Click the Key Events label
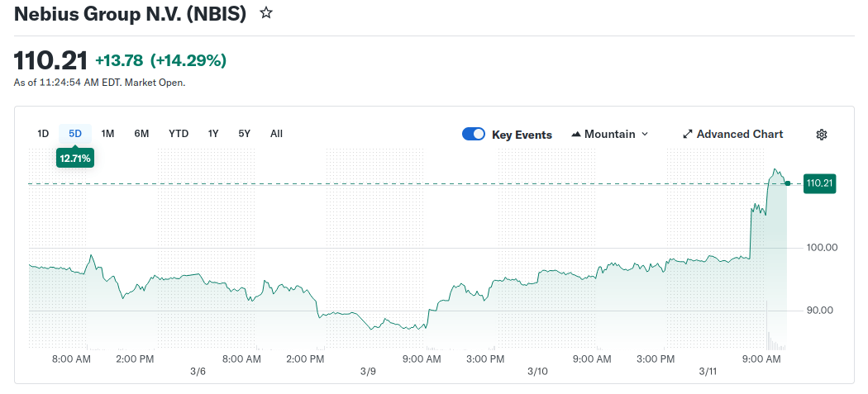This screenshot has height=394, width=868. click(x=522, y=135)
